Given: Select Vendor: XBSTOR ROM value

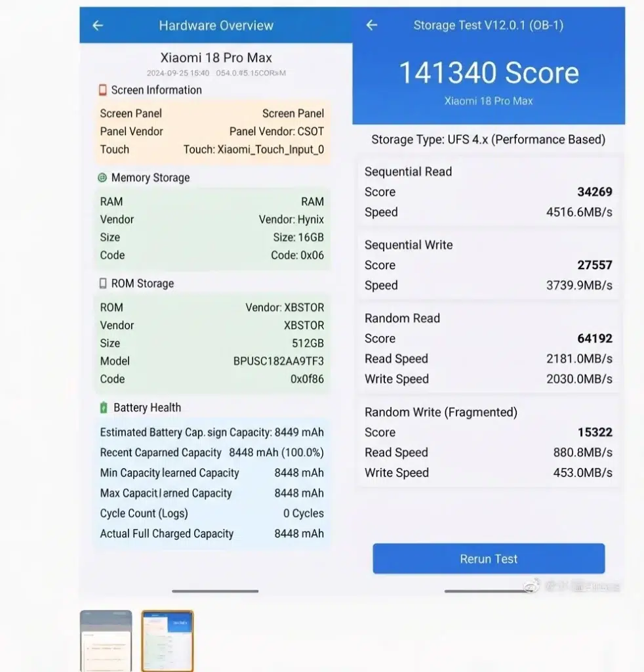Looking at the screenshot, I should 285,308.
